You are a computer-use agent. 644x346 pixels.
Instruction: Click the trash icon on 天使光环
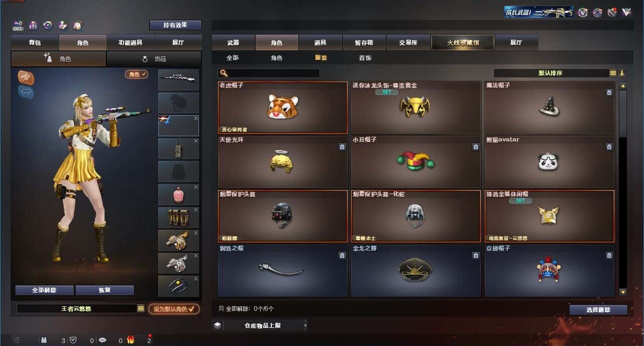pyautogui.click(x=342, y=147)
